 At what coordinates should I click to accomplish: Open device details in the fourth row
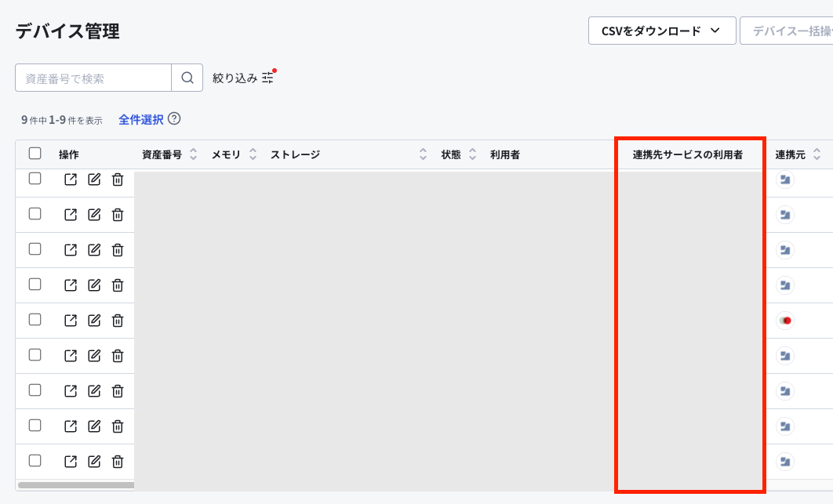point(71,285)
